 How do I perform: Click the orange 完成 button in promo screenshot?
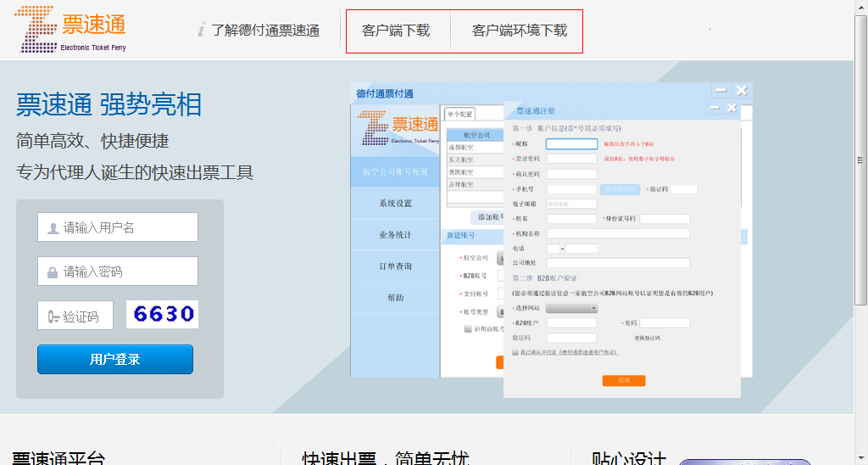click(x=624, y=380)
